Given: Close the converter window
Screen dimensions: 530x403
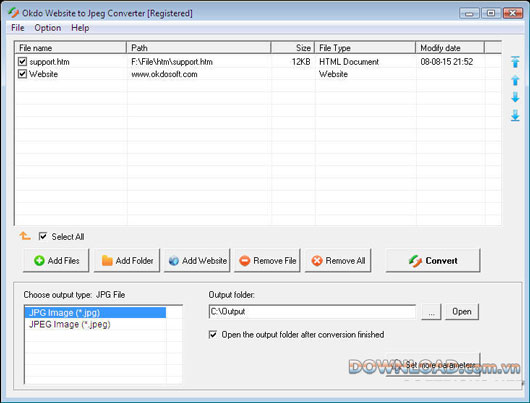Looking at the screenshot, I should tap(513, 13).
